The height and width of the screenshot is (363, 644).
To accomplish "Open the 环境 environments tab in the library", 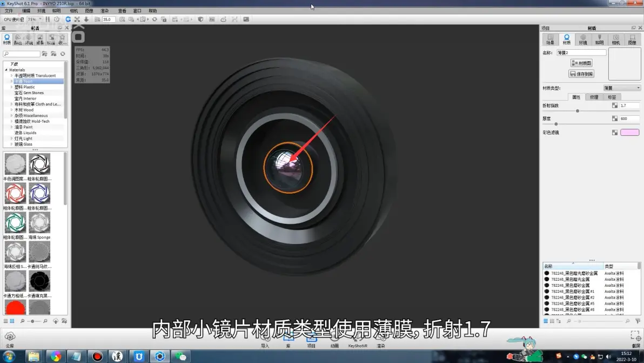I will (x=29, y=39).
